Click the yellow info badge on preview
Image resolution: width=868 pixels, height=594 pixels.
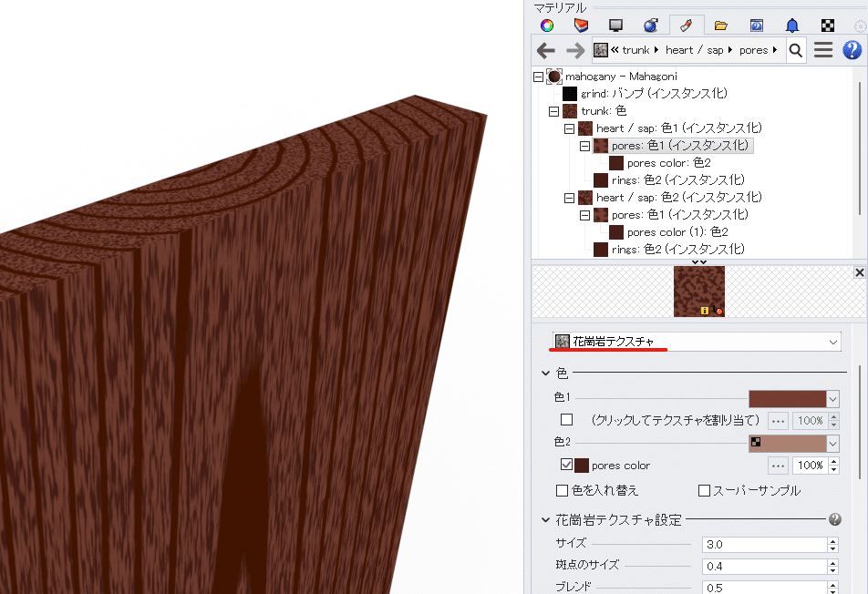click(705, 311)
